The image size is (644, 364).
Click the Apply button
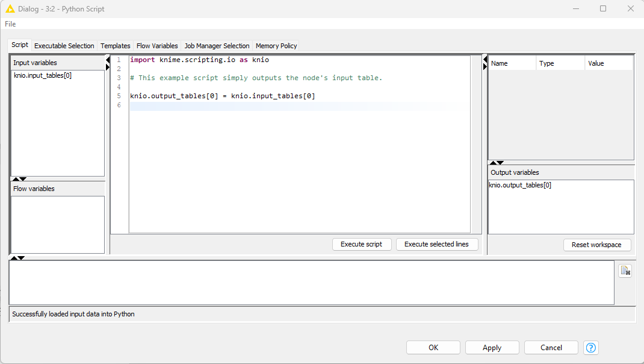click(x=492, y=348)
